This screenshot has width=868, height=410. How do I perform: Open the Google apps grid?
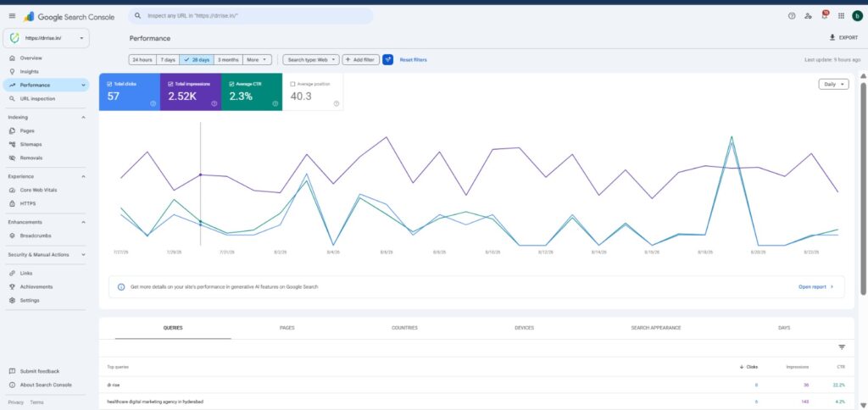[841, 16]
